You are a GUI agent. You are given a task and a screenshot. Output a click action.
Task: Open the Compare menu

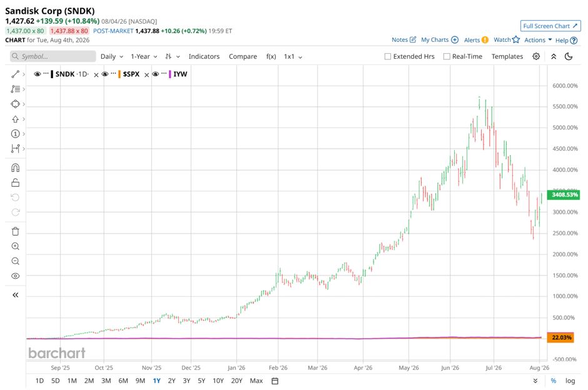[x=243, y=56]
